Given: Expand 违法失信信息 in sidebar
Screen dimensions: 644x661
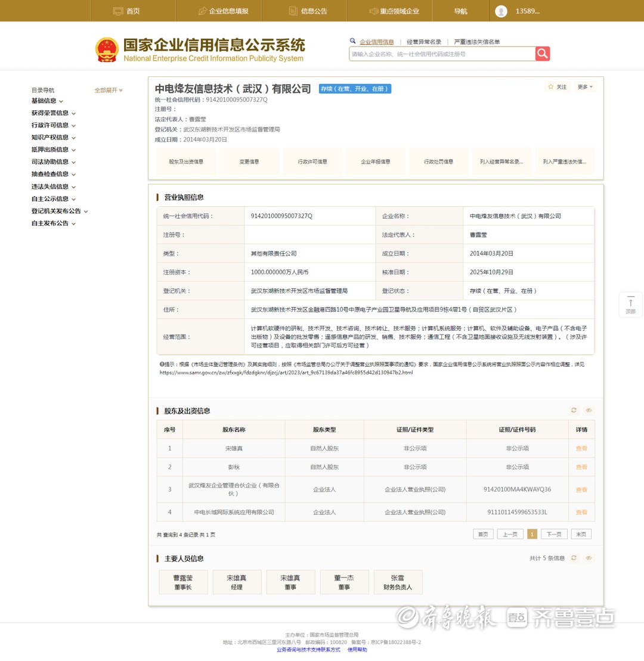Looking at the screenshot, I should tap(54, 187).
